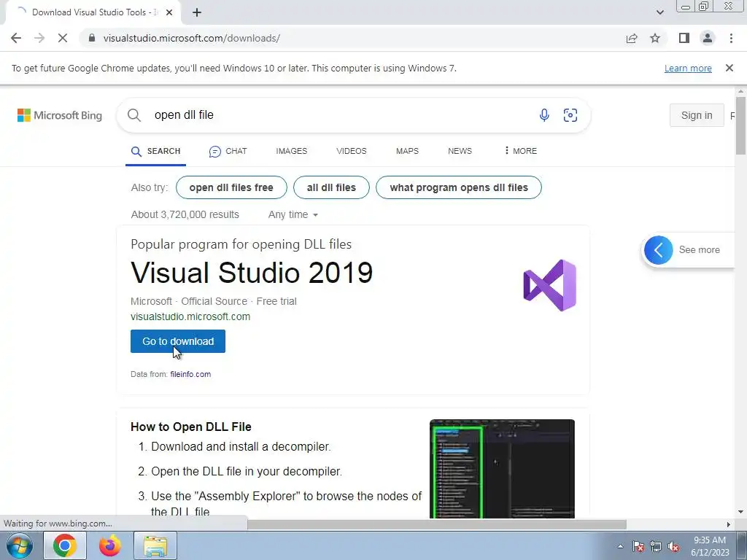Click 'all dll files' suggestion

332,187
